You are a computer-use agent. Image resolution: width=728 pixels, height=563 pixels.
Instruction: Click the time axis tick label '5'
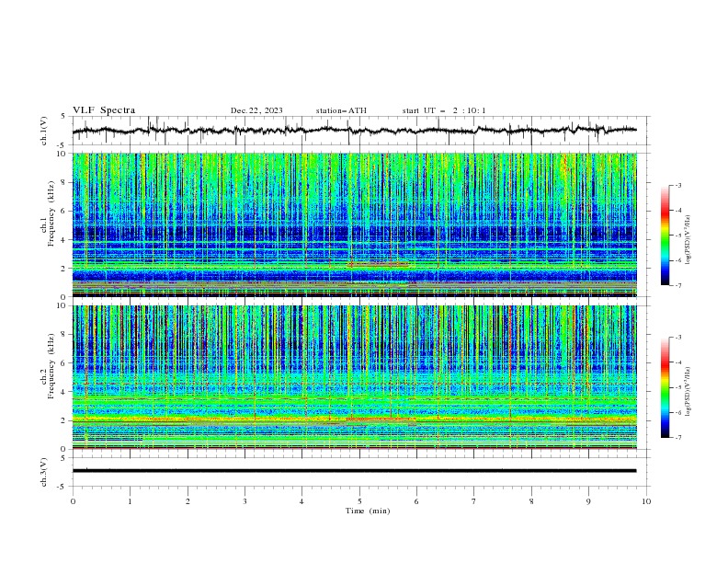click(x=359, y=501)
